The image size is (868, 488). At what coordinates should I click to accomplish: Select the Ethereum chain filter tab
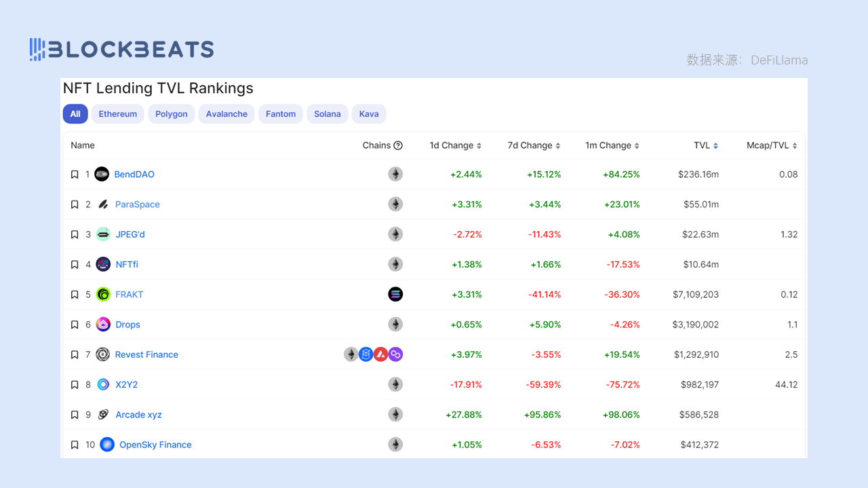point(118,114)
